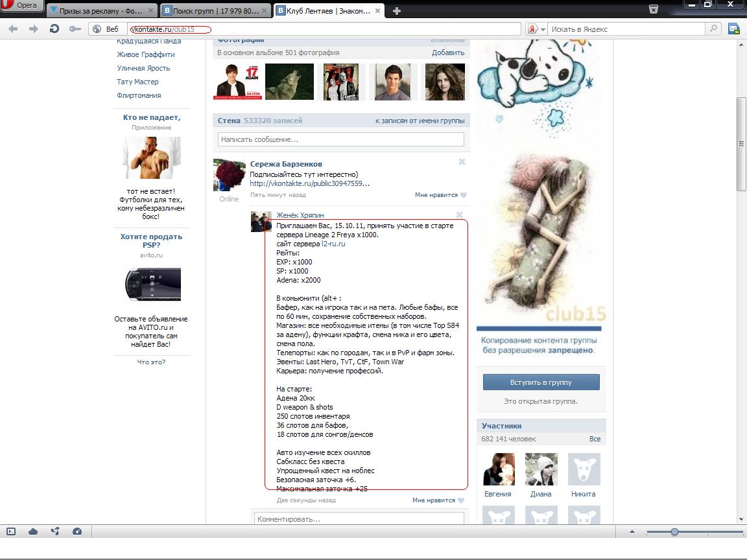Open member Никита's avatar

pos(584,469)
